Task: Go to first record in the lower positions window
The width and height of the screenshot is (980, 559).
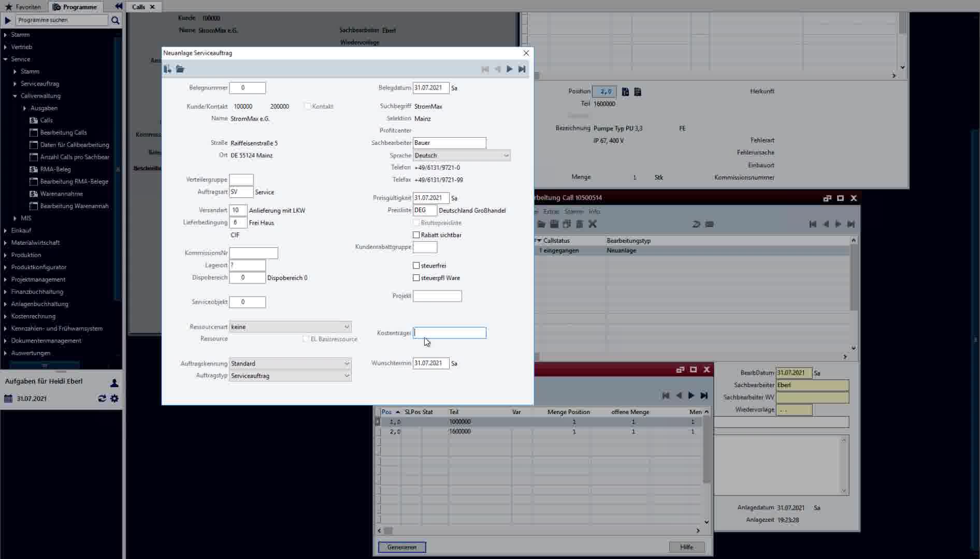Action: tap(666, 395)
